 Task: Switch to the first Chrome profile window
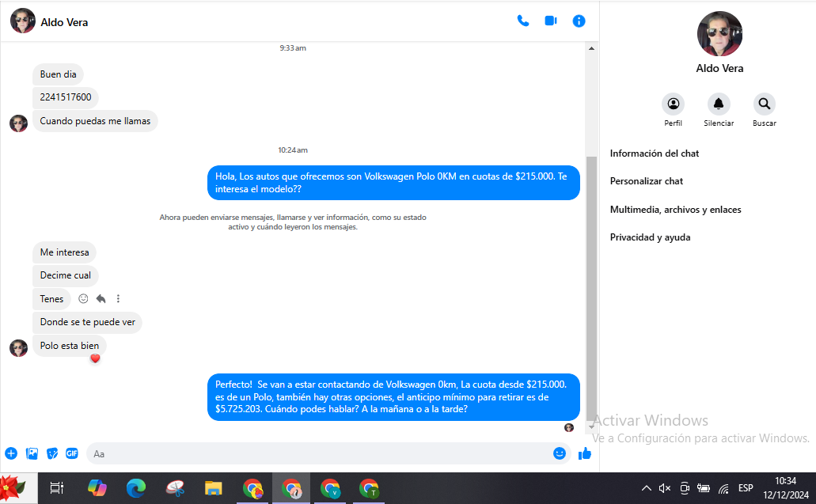point(253,488)
